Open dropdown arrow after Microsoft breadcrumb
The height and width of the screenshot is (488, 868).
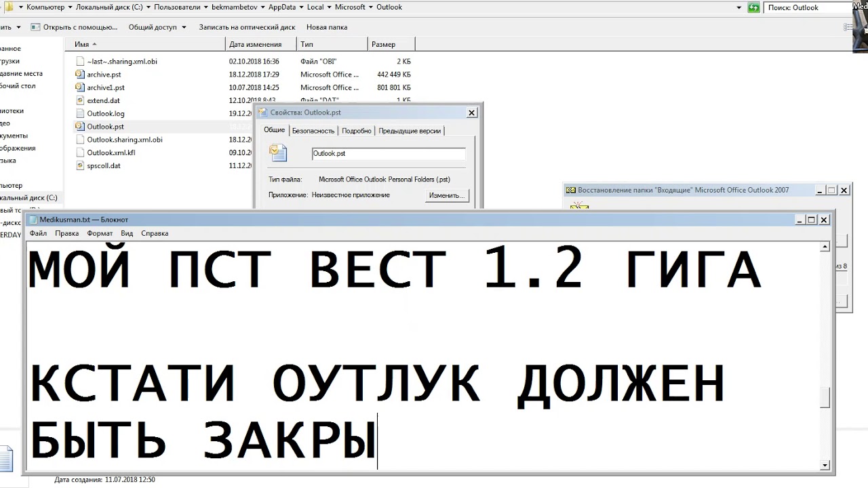click(x=370, y=7)
